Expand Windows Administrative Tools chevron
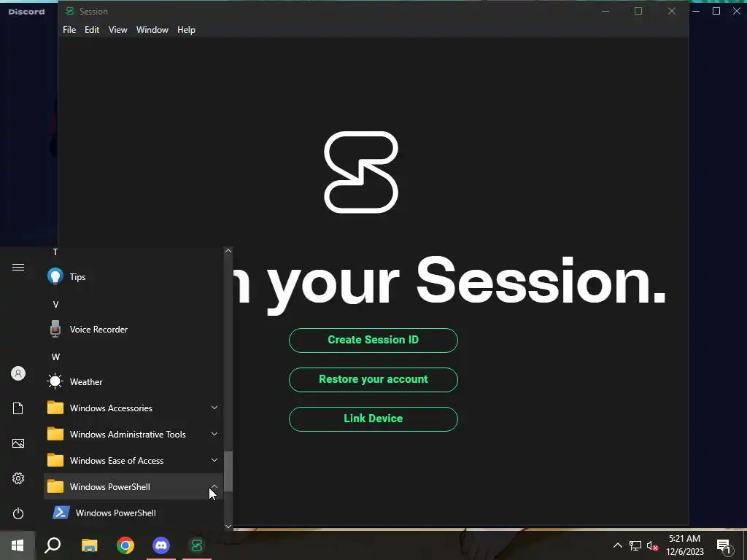Screen dimensions: 747x560 coord(214,434)
